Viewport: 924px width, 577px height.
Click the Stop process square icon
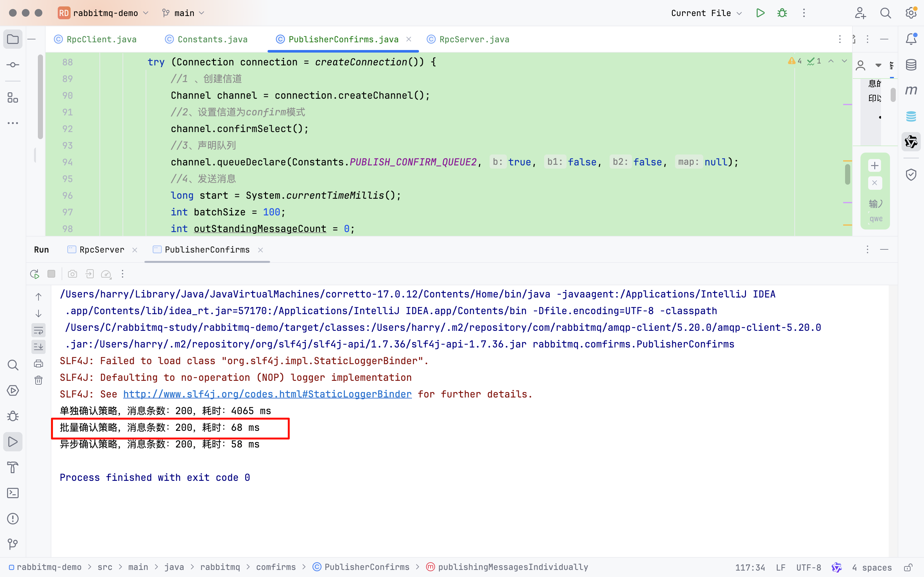click(52, 274)
